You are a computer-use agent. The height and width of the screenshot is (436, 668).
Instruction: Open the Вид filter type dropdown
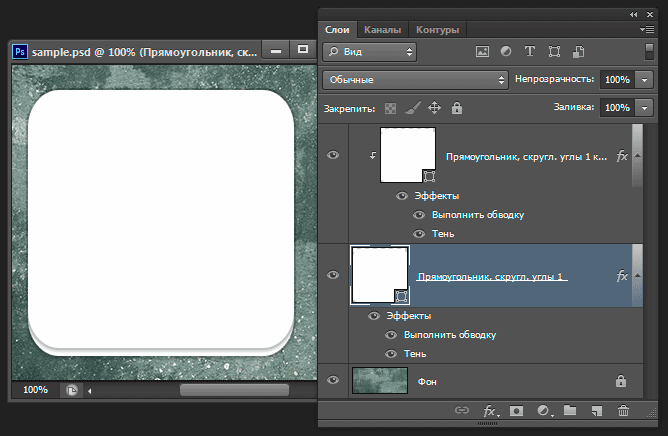369,52
